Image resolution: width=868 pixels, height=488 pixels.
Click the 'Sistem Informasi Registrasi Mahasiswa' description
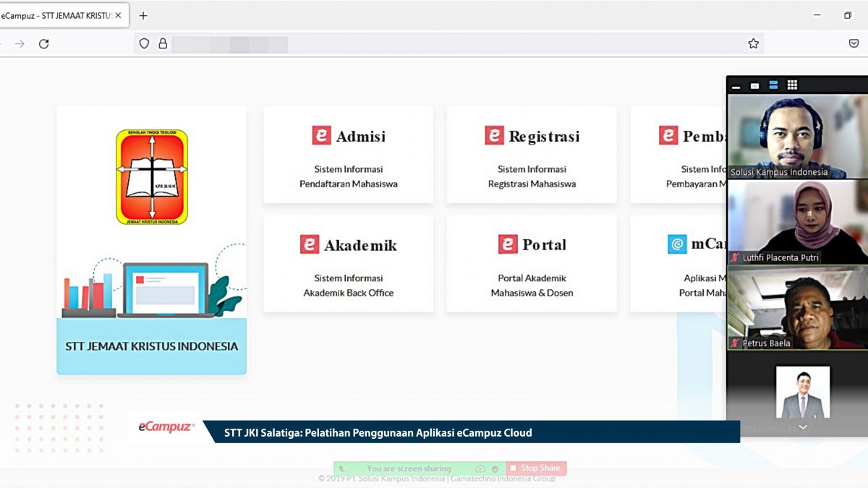(x=532, y=176)
